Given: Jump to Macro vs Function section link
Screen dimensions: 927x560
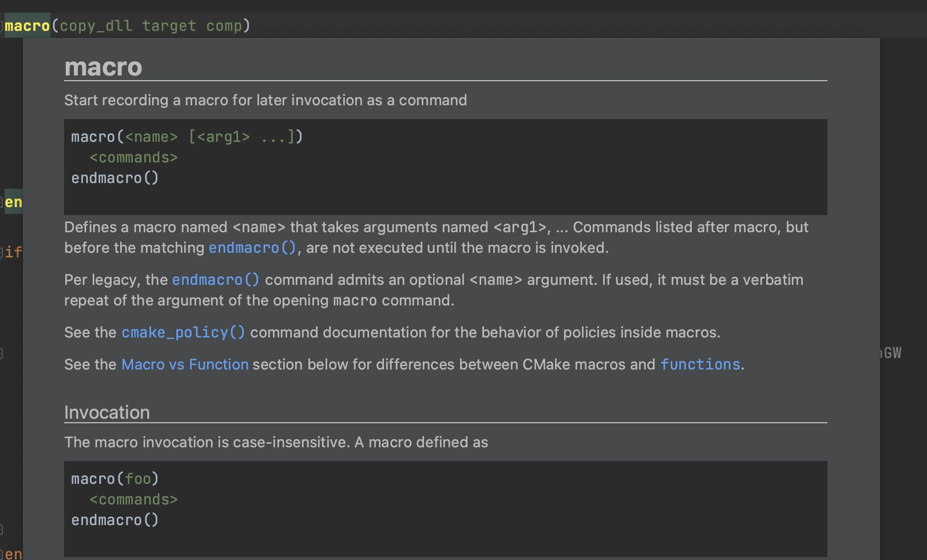Looking at the screenshot, I should coord(185,364).
